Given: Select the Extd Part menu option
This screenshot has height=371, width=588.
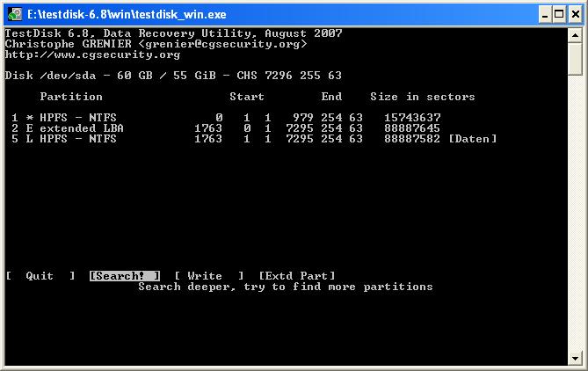Looking at the screenshot, I should (296, 276).
